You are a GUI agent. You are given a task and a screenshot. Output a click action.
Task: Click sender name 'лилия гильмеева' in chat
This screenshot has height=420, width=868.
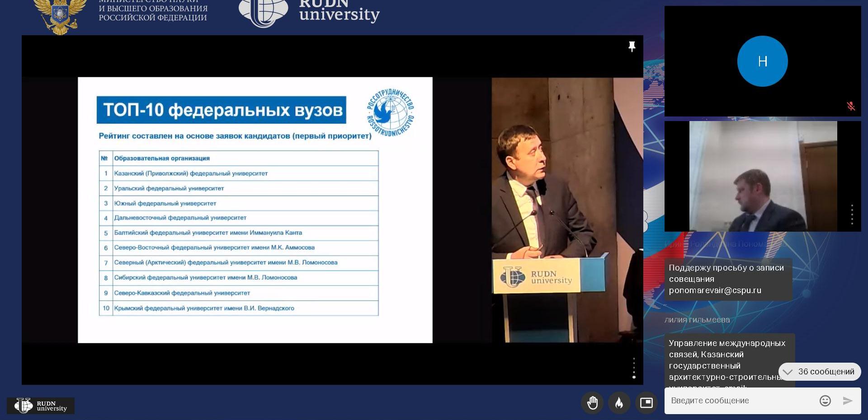pyautogui.click(x=697, y=320)
